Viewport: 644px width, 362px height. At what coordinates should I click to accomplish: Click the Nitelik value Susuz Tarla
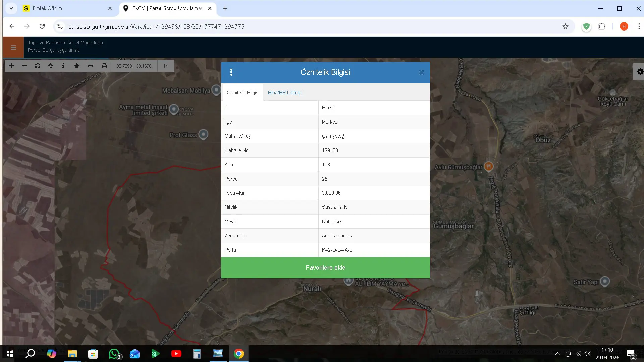pyautogui.click(x=335, y=207)
